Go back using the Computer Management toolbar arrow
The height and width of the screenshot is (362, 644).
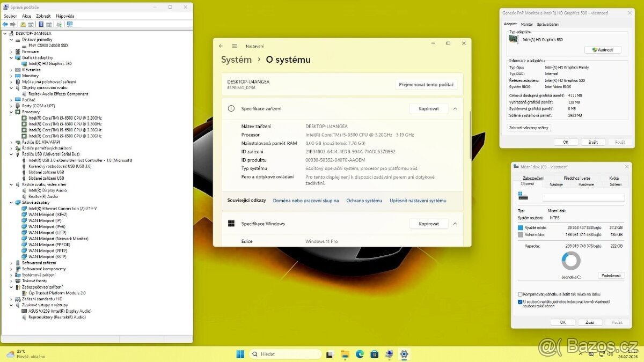(6, 24)
